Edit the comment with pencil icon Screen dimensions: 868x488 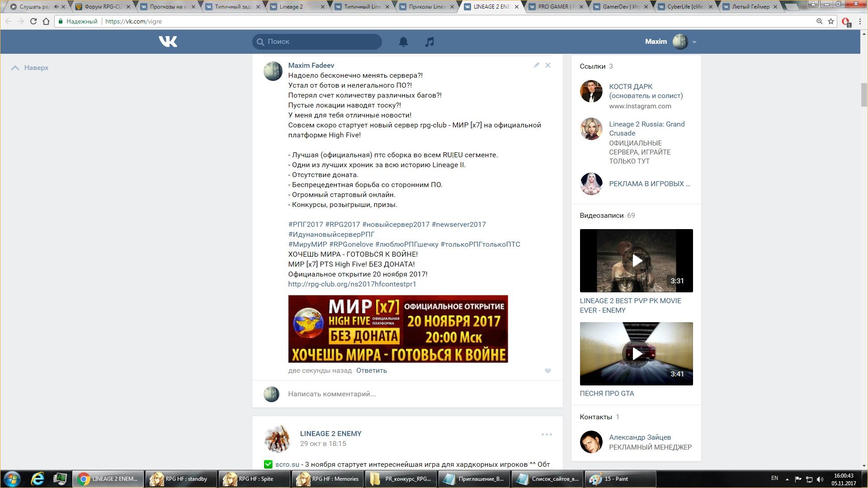click(x=536, y=65)
